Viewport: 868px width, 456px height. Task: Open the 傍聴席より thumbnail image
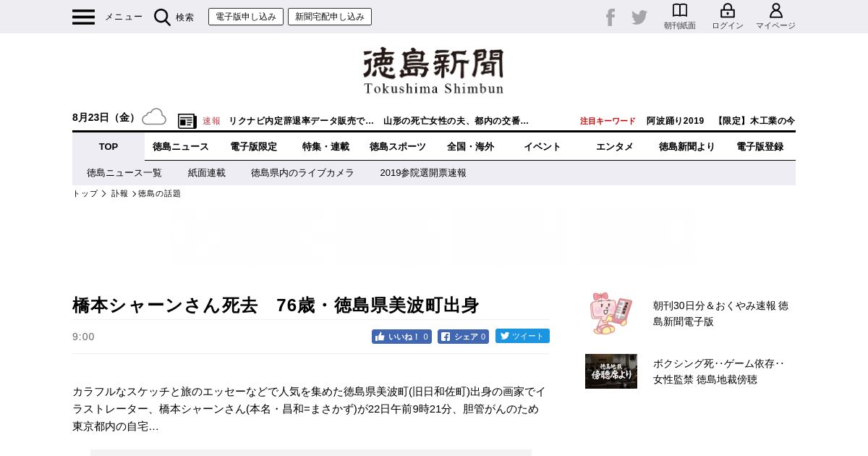tap(611, 371)
